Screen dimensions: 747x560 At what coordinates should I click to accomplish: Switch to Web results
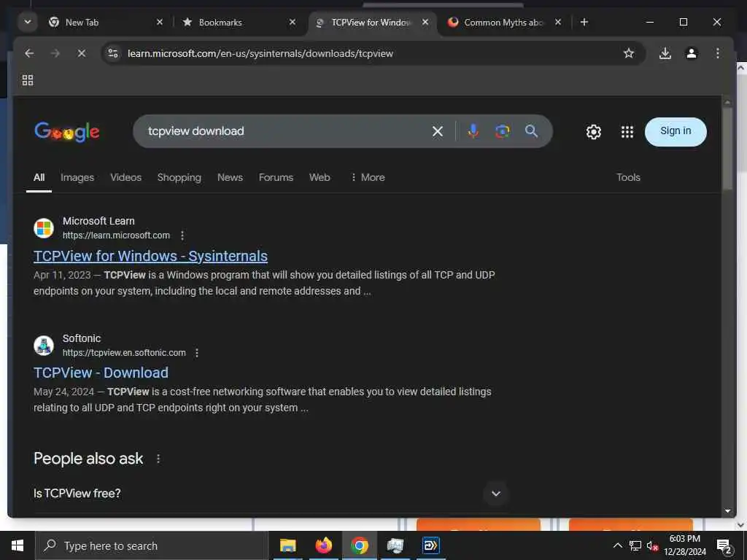(x=320, y=178)
